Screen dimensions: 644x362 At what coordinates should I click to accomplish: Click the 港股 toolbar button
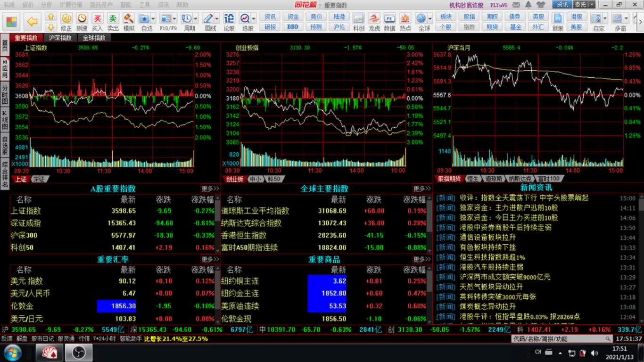(x=576, y=16)
